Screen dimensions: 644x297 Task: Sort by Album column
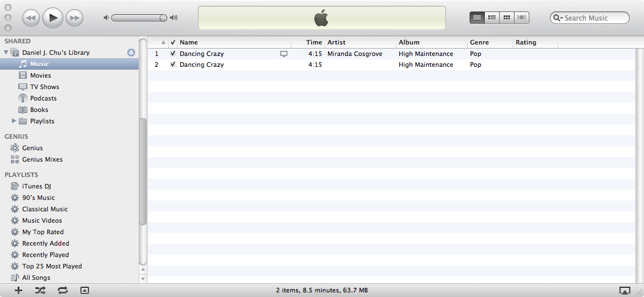432,42
